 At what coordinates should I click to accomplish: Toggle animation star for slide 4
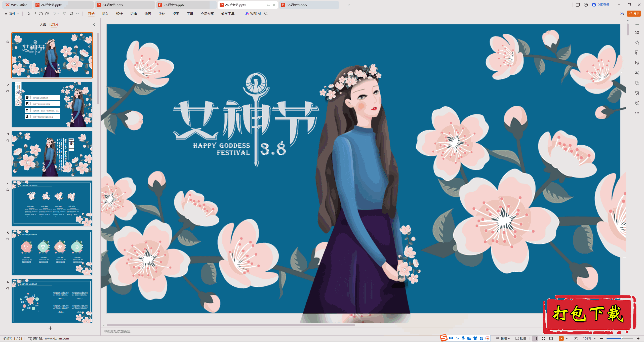tap(8, 190)
